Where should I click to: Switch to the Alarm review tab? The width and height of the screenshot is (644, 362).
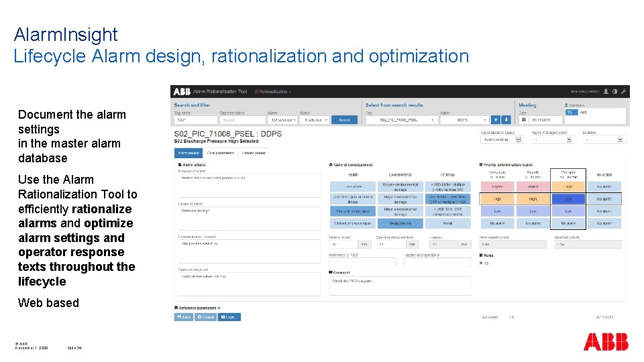point(189,153)
